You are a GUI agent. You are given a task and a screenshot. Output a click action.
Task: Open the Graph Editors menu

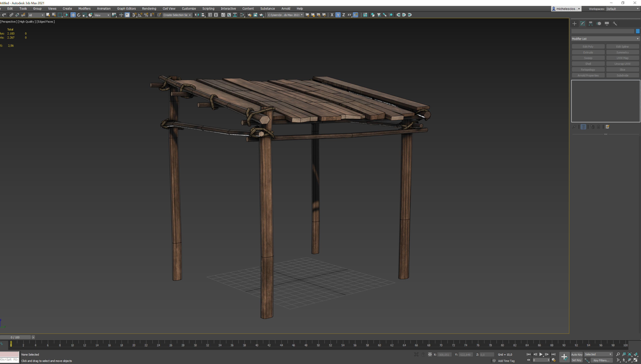126,8
